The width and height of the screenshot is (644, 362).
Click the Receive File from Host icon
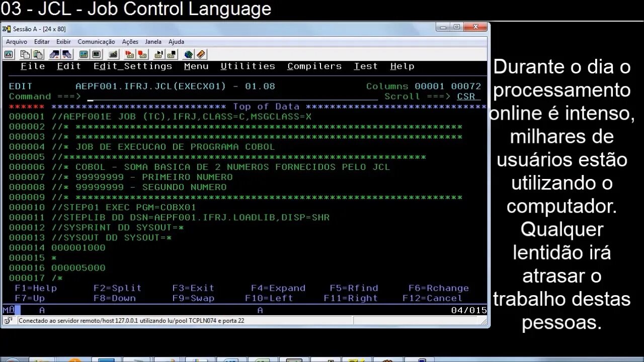tap(67, 54)
